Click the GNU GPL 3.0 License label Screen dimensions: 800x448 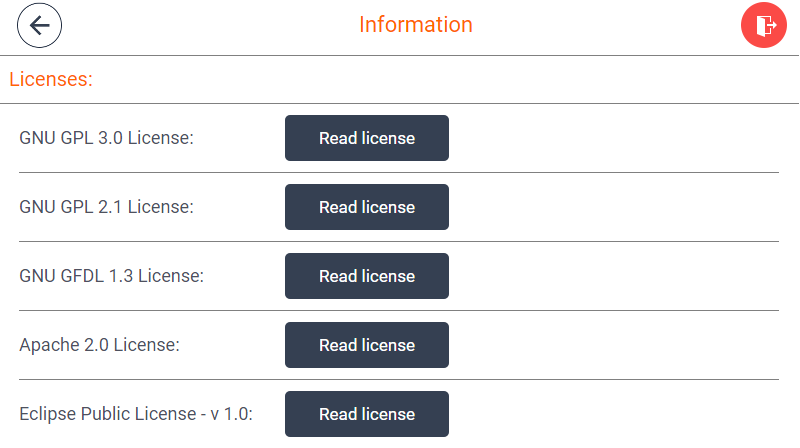pyautogui.click(x=107, y=138)
